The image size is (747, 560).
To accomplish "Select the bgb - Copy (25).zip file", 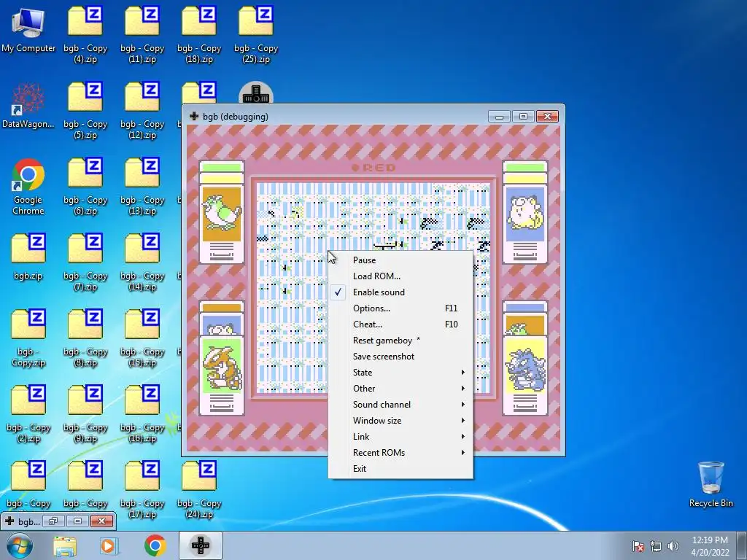I will (x=256, y=34).
